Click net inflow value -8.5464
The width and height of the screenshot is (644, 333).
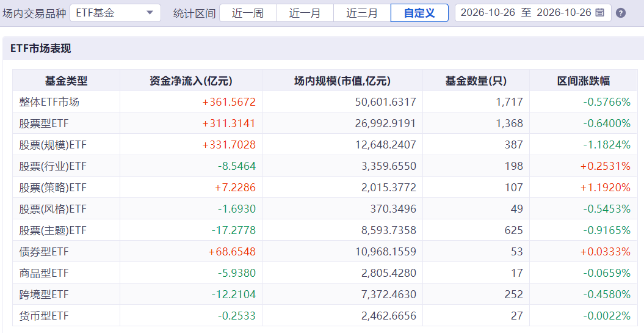click(237, 166)
